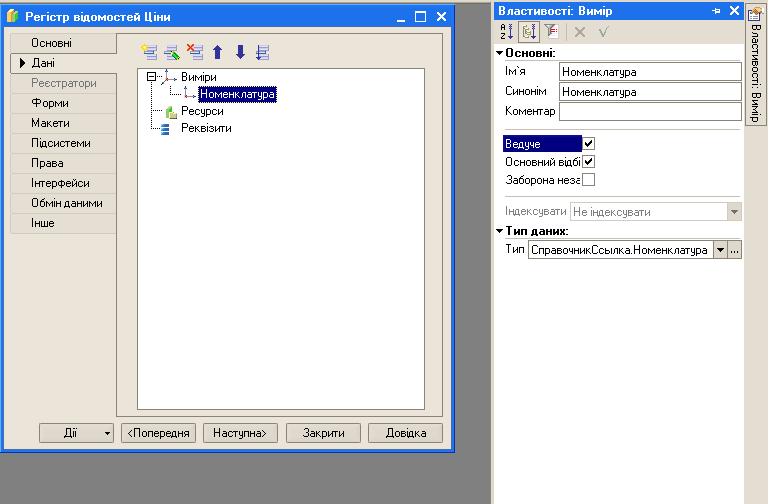Click the Тип field with СправочникСсылка.Номенклатура

point(621,250)
